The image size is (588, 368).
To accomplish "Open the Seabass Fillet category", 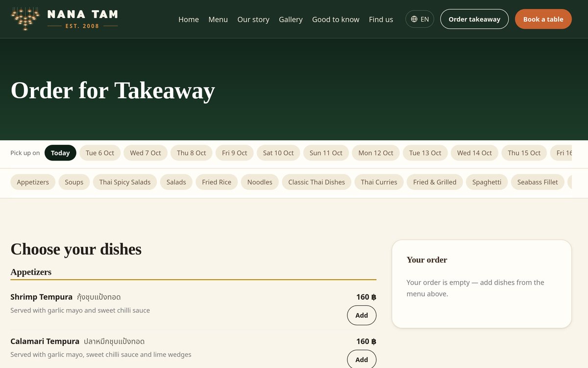I will pos(538,182).
